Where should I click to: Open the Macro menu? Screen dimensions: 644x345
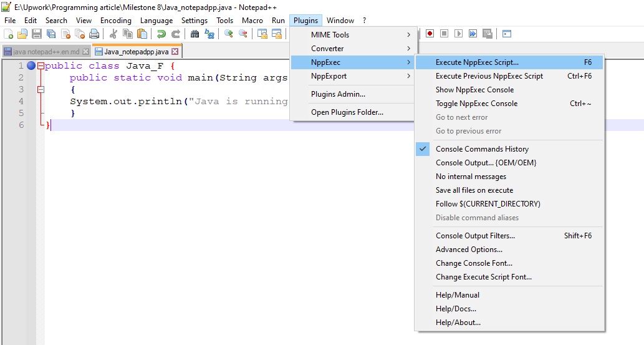coord(252,21)
